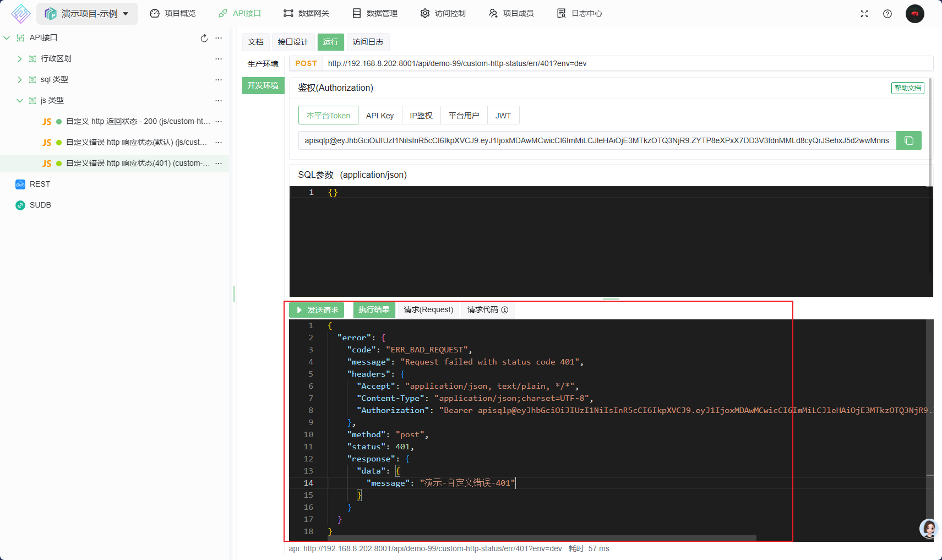Choose 本平台Token authorization

[x=329, y=116]
